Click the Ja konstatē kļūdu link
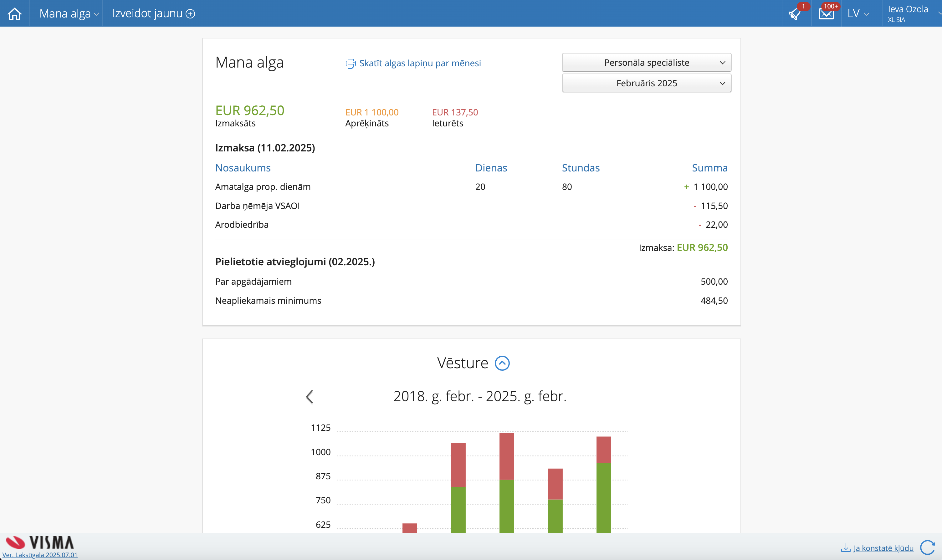The image size is (942, 560). tap(883, 548)
